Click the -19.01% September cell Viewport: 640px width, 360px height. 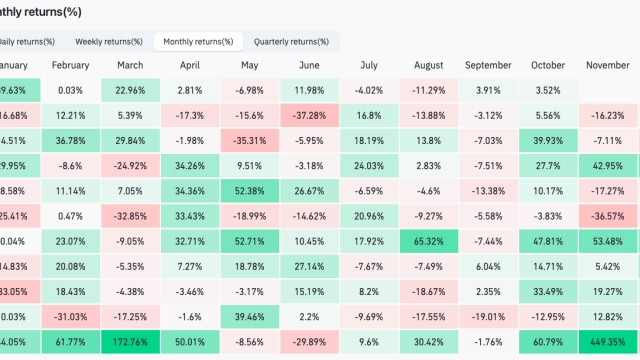pos(488,317)
